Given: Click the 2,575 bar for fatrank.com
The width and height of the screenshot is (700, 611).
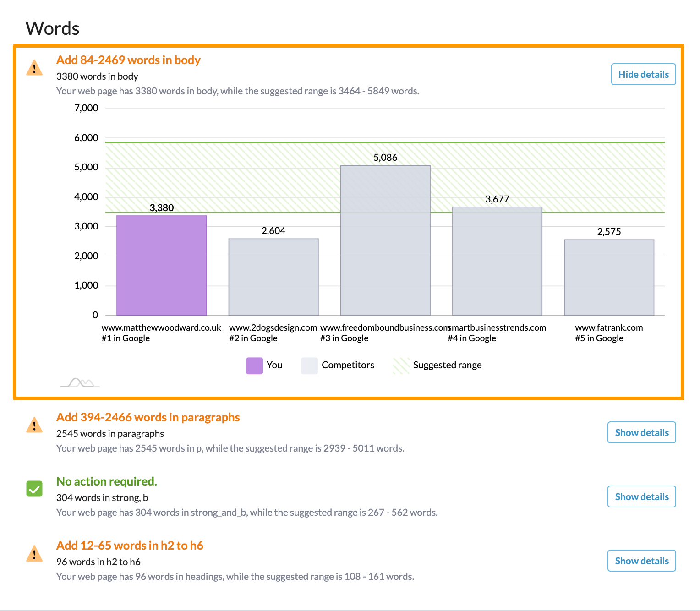Looking at the screenshot, I should pos(609,278).
